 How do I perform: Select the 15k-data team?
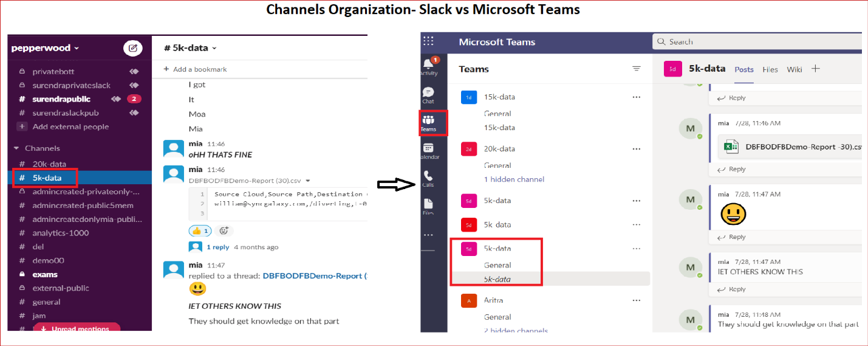(x=499, y=97)
